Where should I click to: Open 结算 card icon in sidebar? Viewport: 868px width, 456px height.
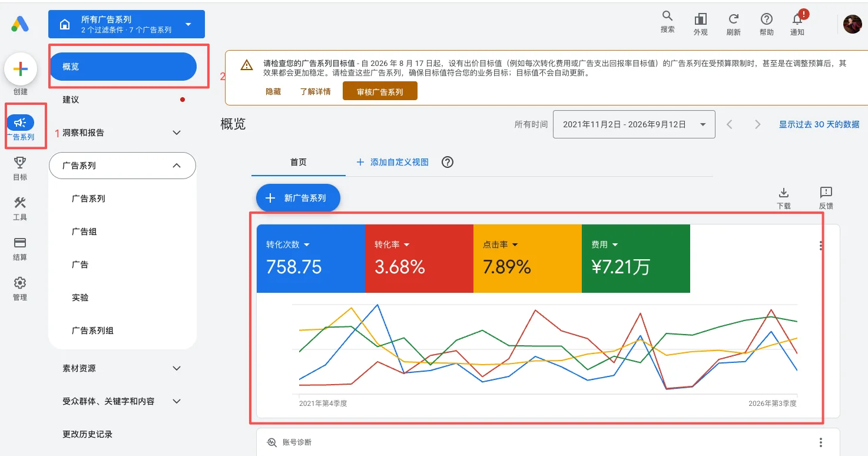(x=20, y=243)
